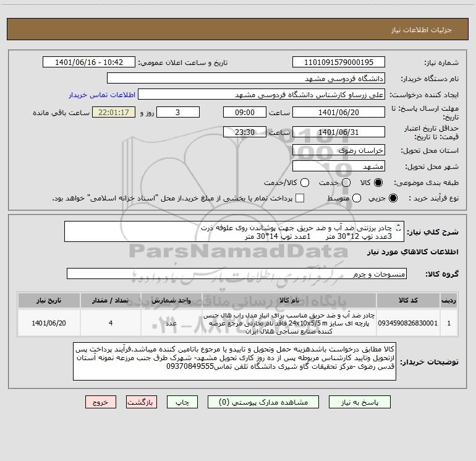Screen dimensions: 476x461
Task: Click the unit cell عدد
Action: tap(171, 323)
